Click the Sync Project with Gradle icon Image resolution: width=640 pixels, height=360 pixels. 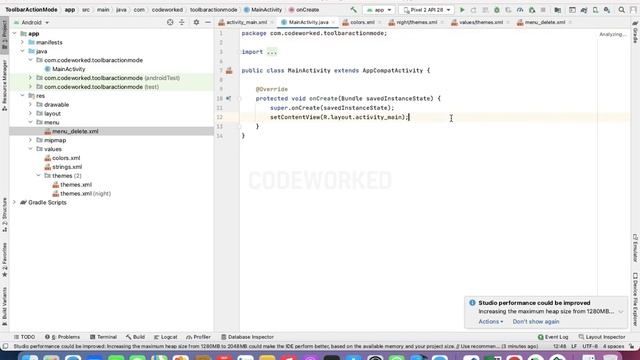584,10
